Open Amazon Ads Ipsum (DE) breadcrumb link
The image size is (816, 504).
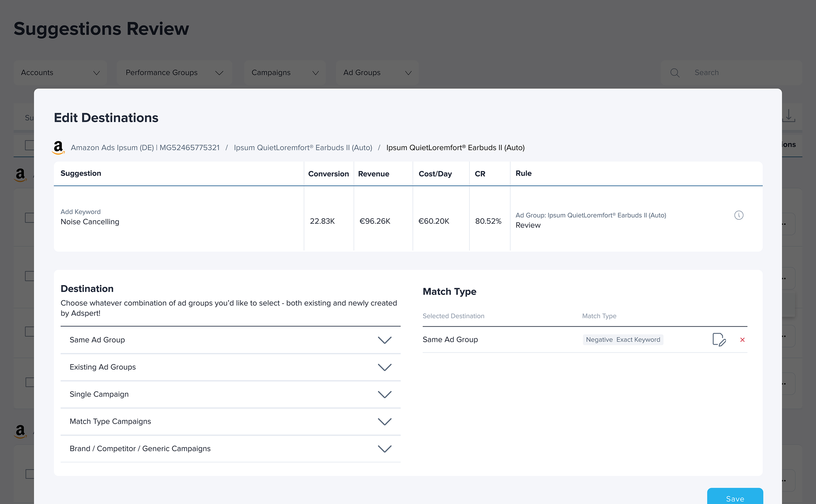145,148
